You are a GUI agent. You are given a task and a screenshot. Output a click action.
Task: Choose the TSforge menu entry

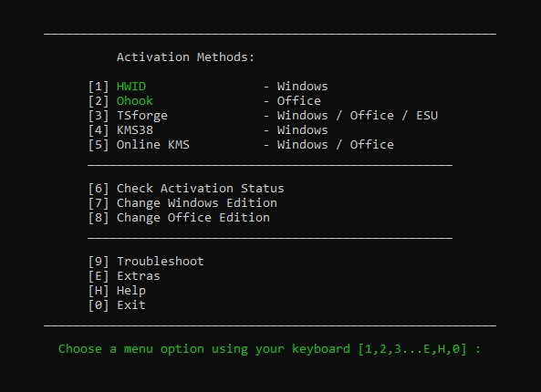point(142,116)
